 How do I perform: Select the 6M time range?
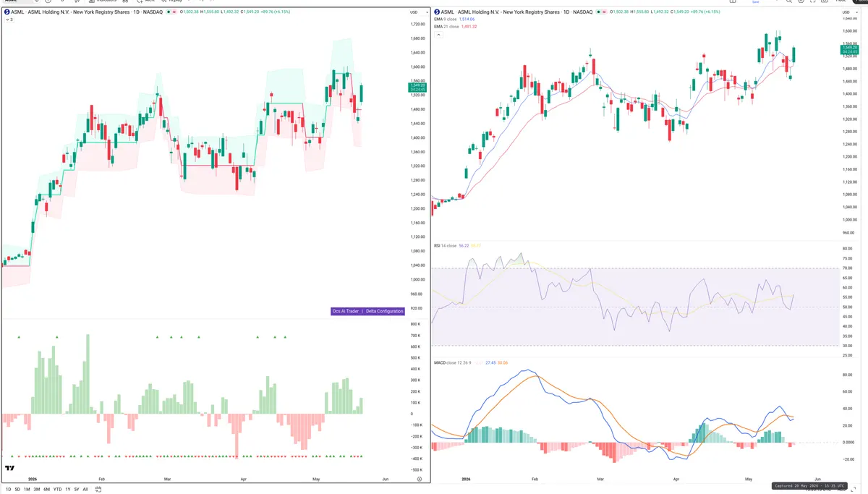(x=46, y=490)
